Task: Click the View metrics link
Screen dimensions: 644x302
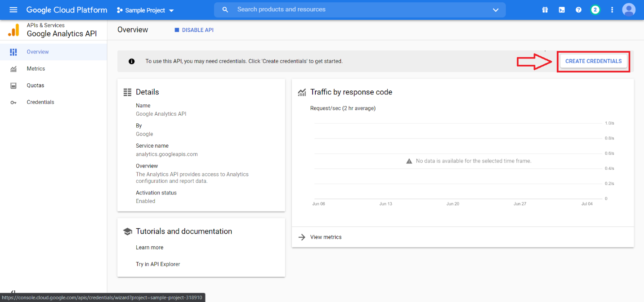Action: [x=326, y=237]
